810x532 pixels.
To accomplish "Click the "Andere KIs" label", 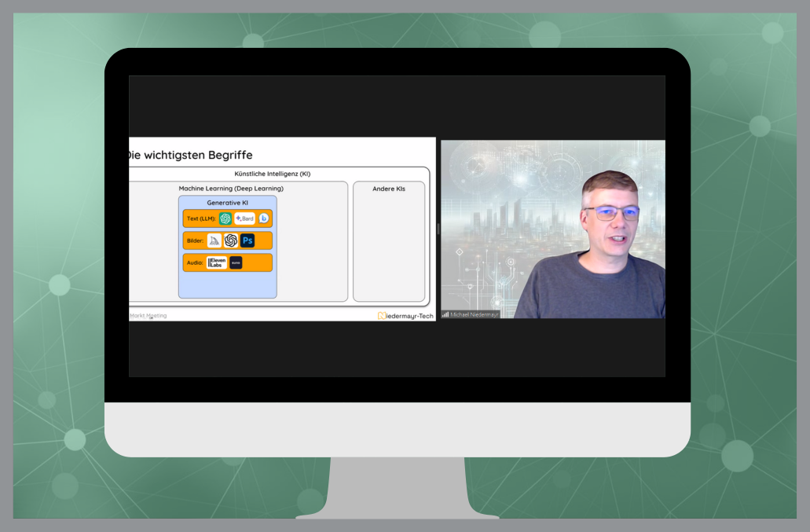I will [x=389, y=189].
